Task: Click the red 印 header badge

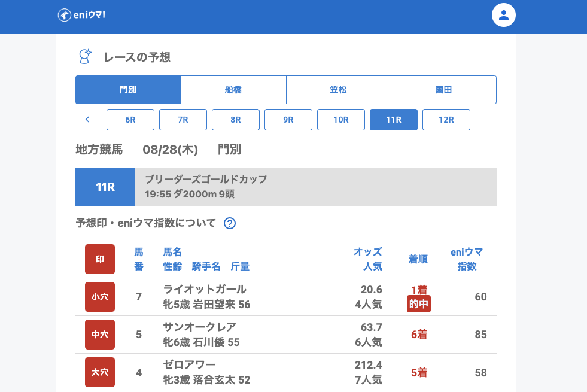Action: (100, 259)
